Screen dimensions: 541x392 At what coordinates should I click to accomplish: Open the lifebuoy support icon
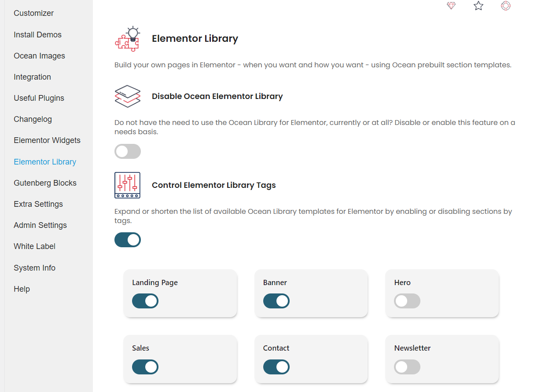[506, 6]
